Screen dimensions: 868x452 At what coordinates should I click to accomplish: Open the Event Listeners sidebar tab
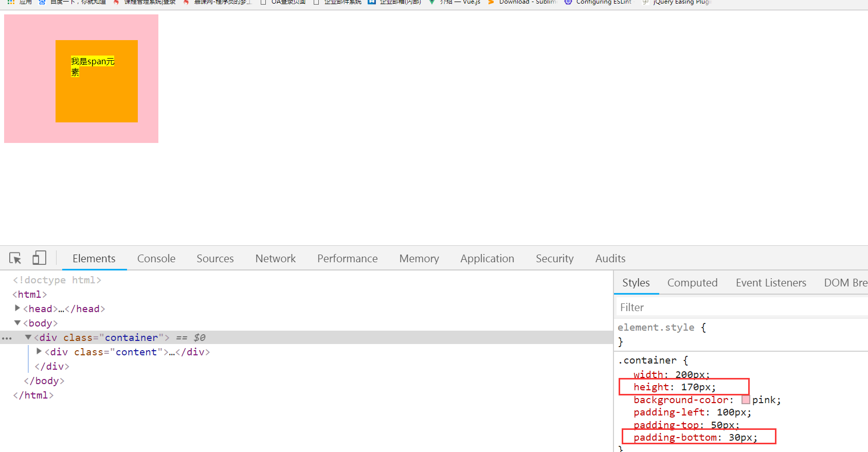pyautogui.click(x=771, y=282)
